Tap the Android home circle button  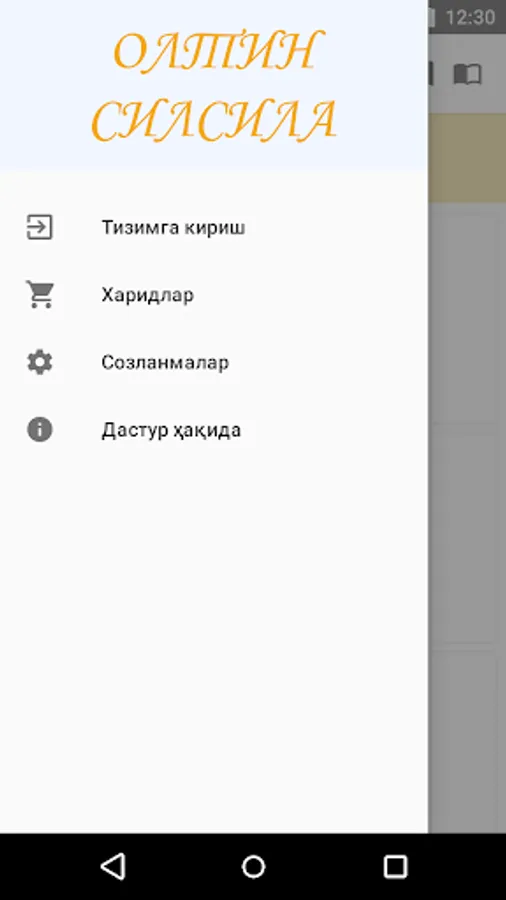pyautogui.click(x=253, y=866)
